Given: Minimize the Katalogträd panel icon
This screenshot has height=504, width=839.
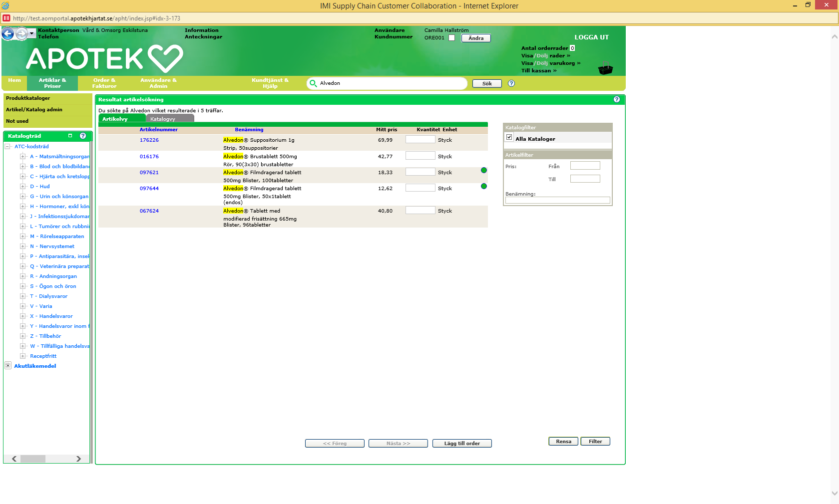Looking at the screenshot, I should [70, 136].
